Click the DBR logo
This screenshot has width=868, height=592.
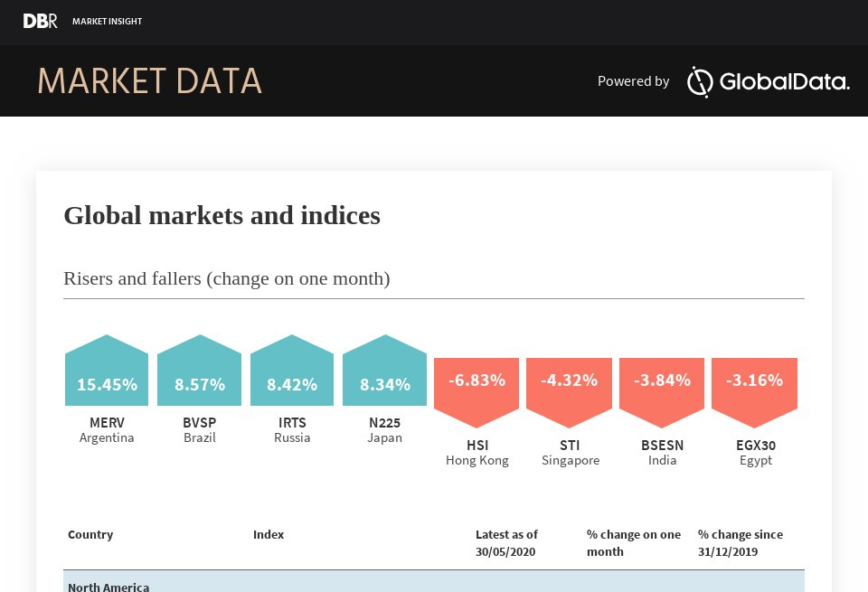(x=40, y=21)
